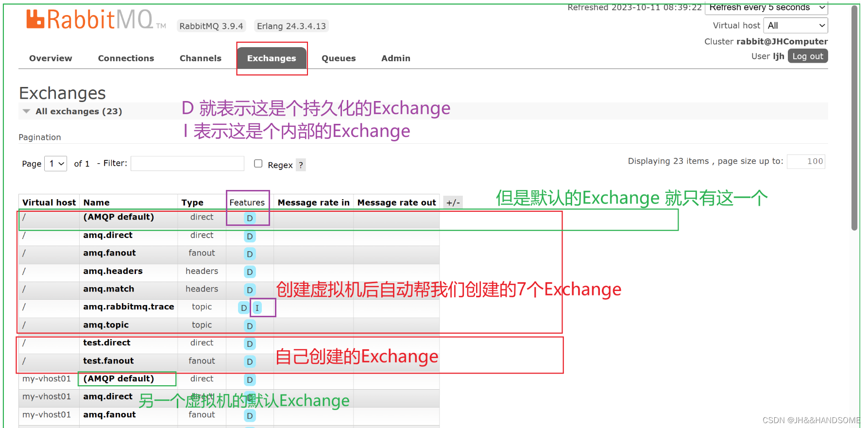Open the amq.headers exchange
868x428 pixels.
(113, 271)
